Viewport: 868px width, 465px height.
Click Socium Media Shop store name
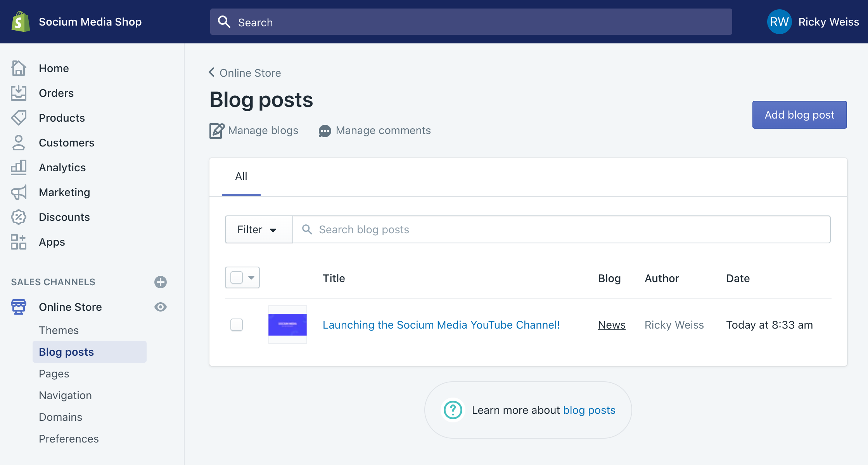point(90,22)
